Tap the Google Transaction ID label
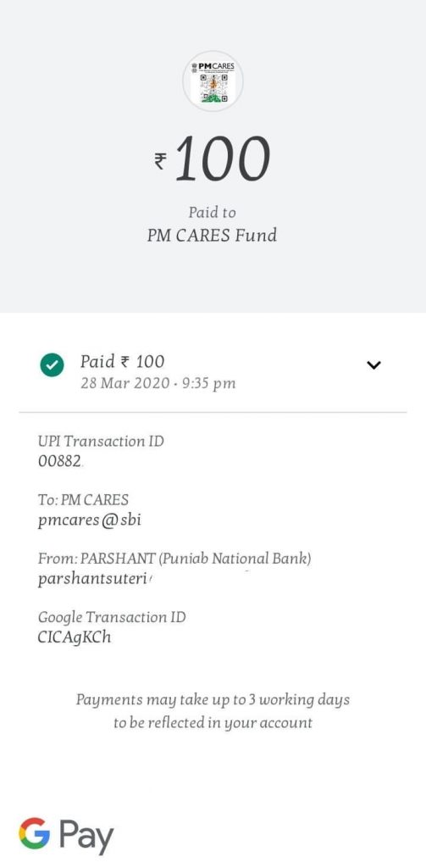This screenshot has width=426, height=868. coord(112,618)
